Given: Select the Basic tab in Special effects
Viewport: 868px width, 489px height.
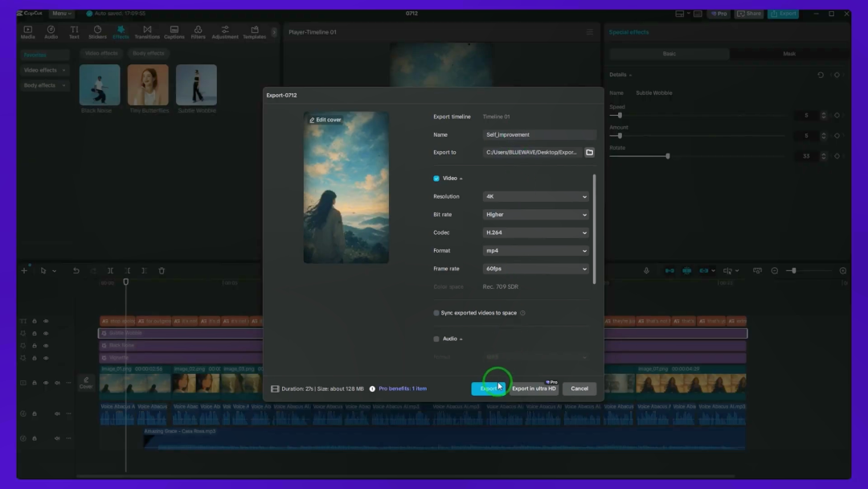Looking at the screenshot, I should (x=669, y=54).
